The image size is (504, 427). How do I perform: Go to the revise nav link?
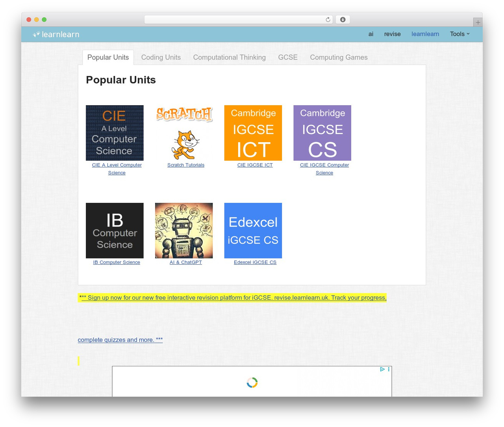click(393, 34)
